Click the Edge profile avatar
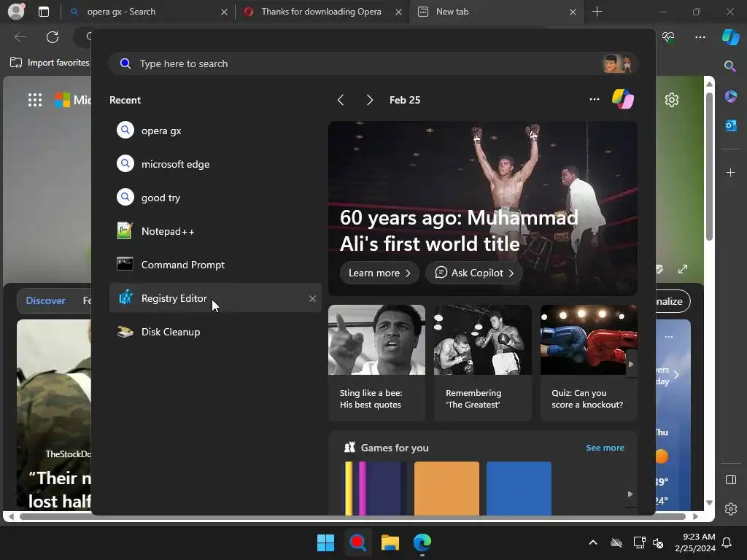The height and width of the screenshot is (560, 747). [16, 11]
